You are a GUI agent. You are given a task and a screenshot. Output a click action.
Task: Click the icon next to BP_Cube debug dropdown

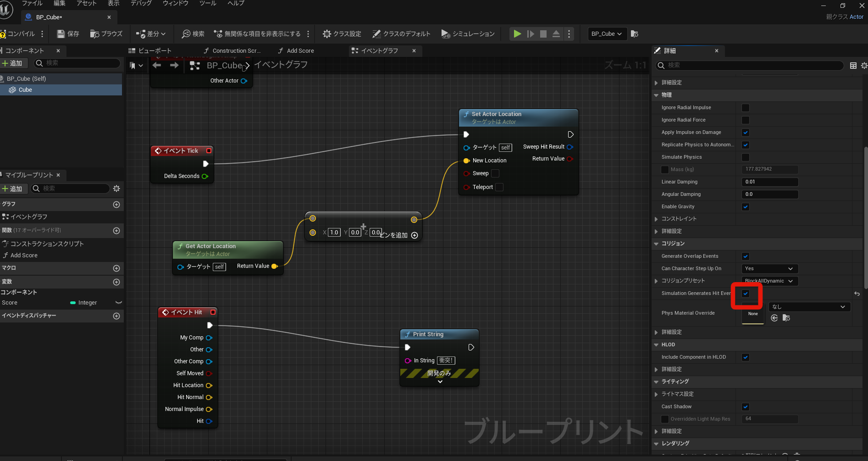[x=635, y=34]
